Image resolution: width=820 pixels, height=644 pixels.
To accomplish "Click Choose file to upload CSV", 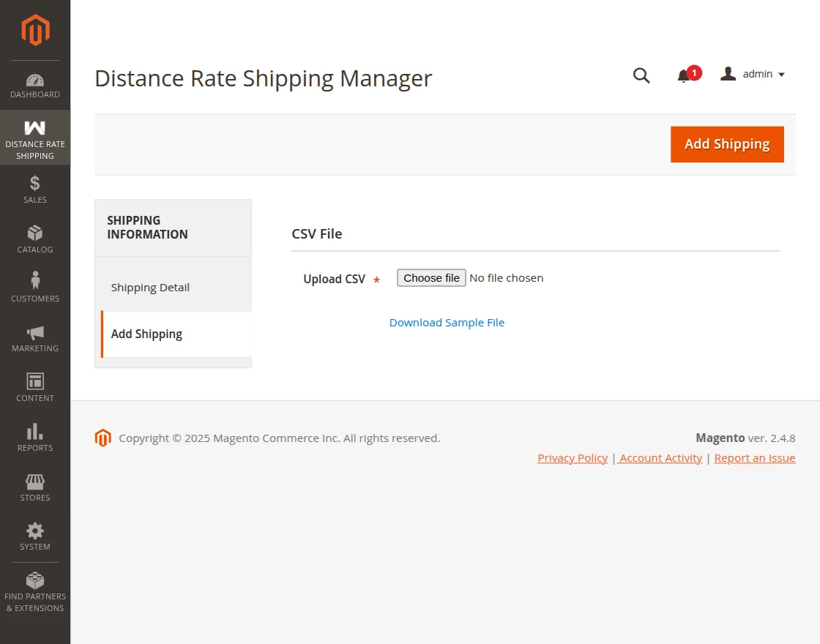I will coord(431,277).
